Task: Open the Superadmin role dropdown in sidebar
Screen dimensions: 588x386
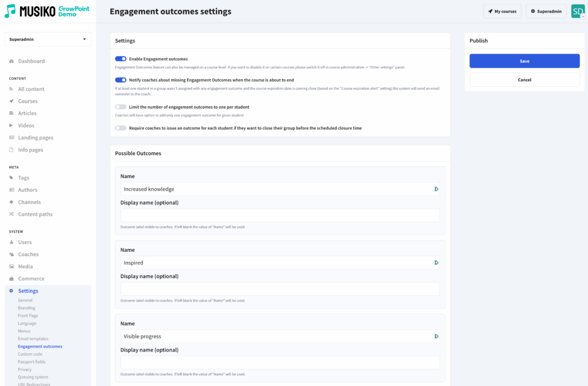Action: (48, 39)
